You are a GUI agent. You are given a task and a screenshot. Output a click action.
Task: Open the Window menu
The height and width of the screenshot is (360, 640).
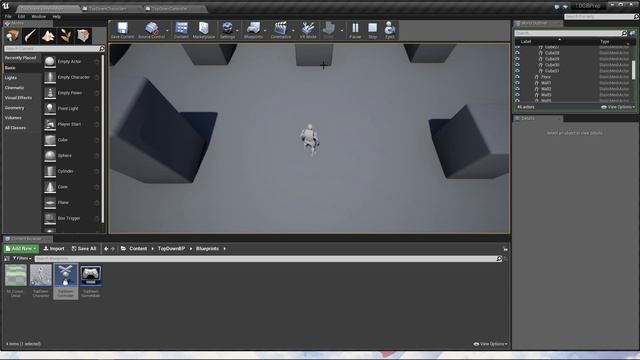(39, 17)
